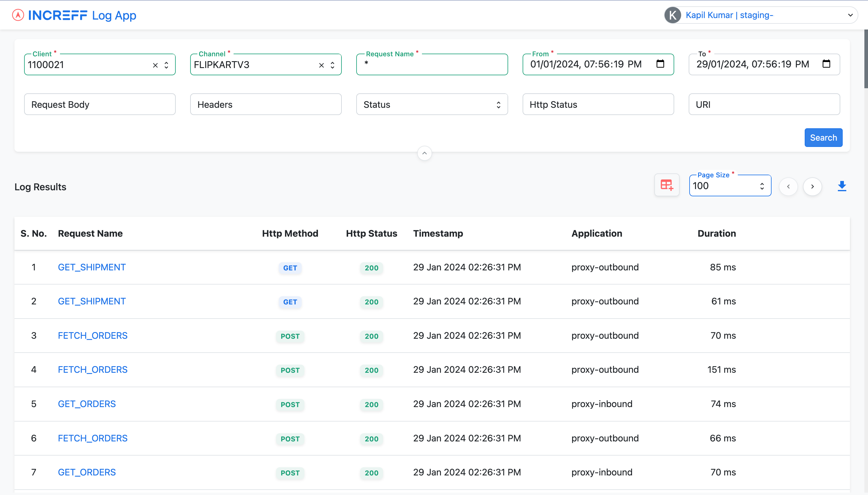Click the Http Method column header
The image size is (868, 495).
[290, 233]
